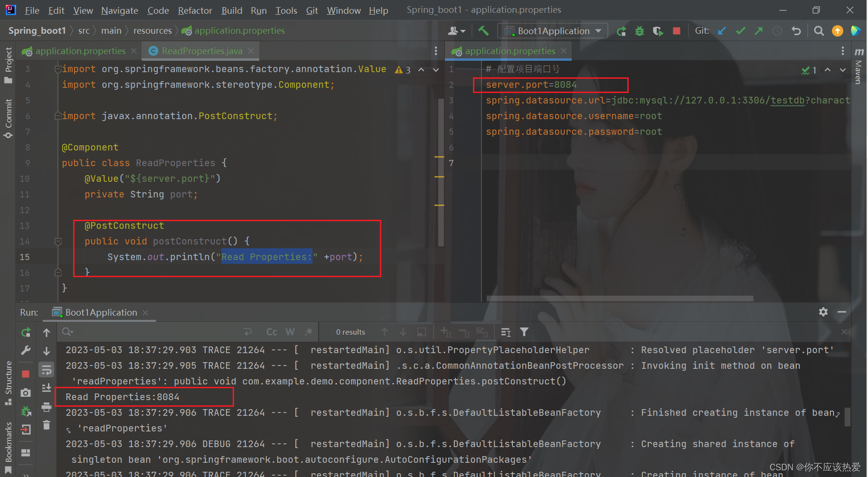Open the resources breadcrumb in navigation bar
The height and width of the screenshot is (477, 868).
click(x=152, y=30)
